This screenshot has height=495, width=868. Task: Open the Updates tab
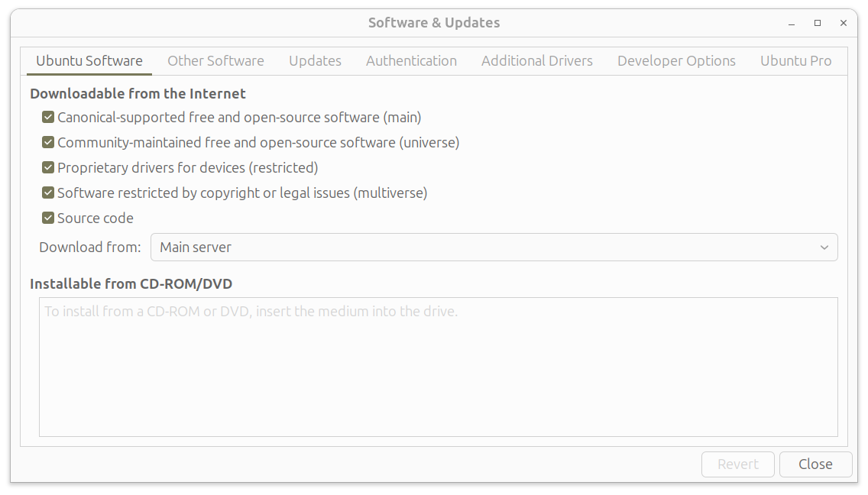[x=315, y=61]
